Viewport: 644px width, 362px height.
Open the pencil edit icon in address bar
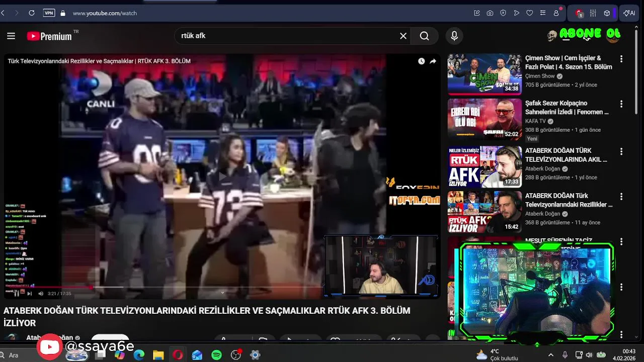point(476,13)
